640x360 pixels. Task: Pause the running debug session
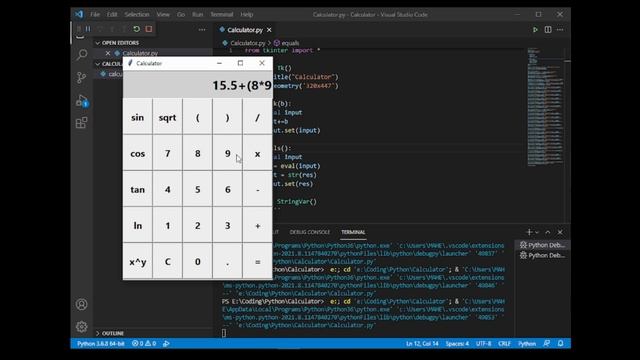[88, 29]
